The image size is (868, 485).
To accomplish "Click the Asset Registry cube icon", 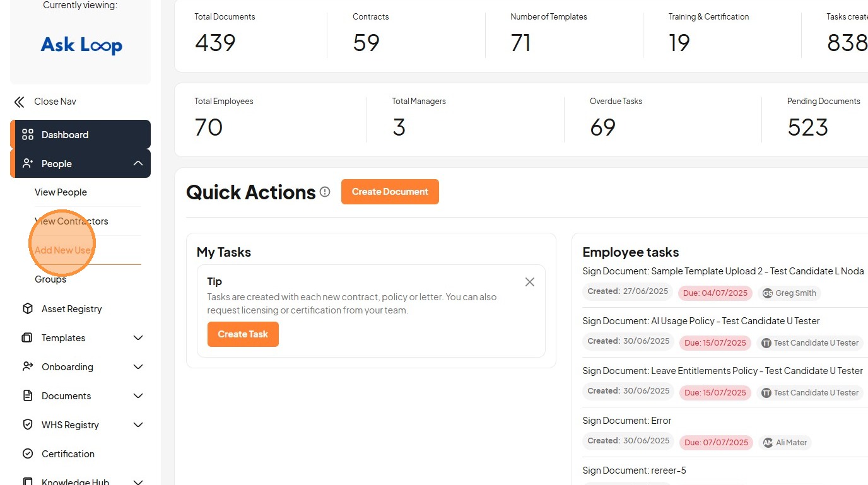I will 28,308.
